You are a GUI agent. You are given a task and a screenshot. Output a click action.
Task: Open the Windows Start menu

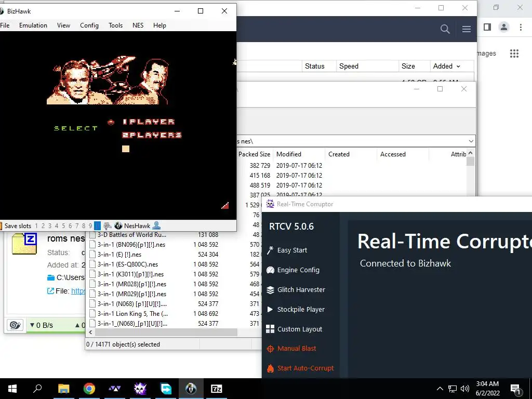pos(12,389)
